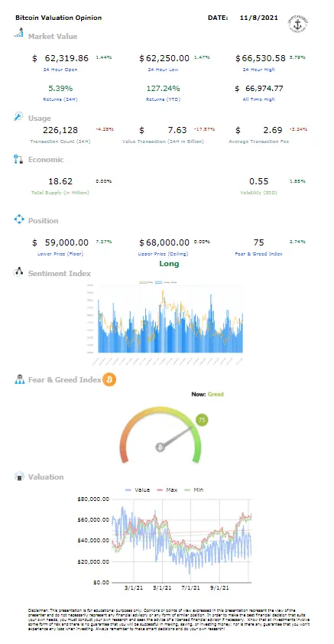Click the 24 Hour High label

pyautogui.click(x=258, y=70)
